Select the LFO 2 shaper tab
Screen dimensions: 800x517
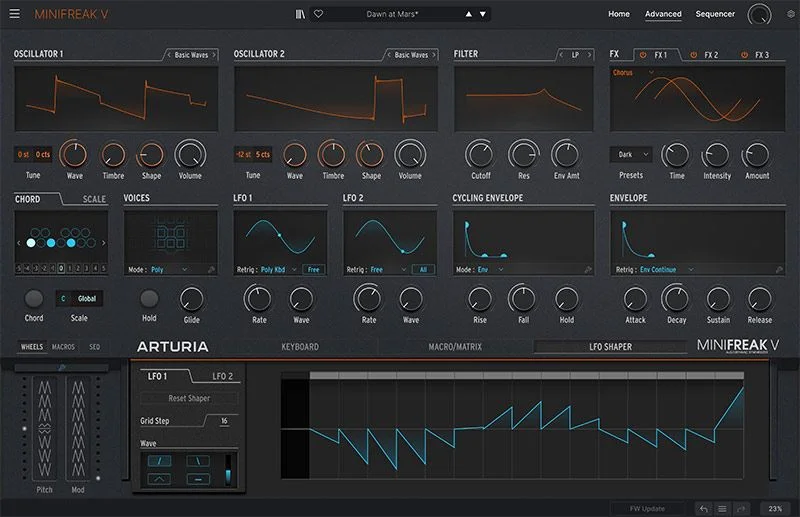point(222,376)
